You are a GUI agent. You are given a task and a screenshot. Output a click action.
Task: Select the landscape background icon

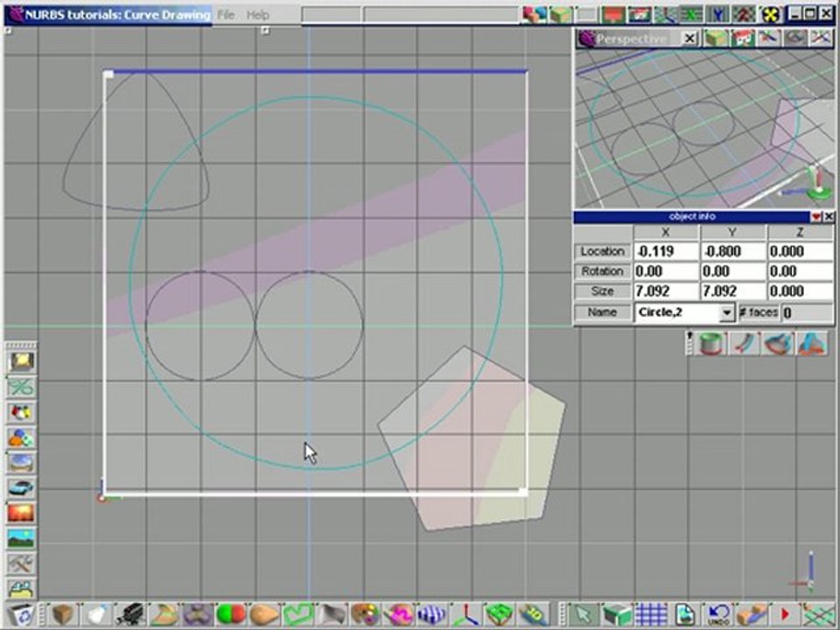21,538
